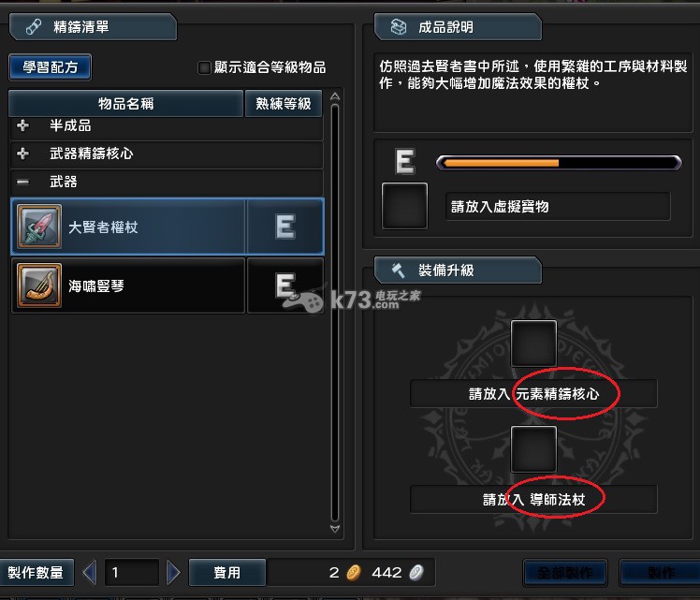
Task: Click the list scrollbar down arrow
Action: pos(335,529)
